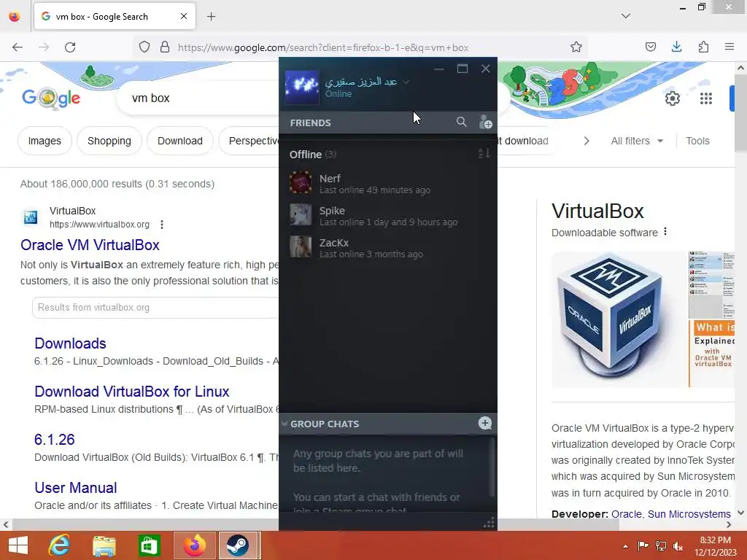Viewport: 747px width, 560px height.
Task: Save to Pocket icon in Firefox
Action: (x=650, y=47)
